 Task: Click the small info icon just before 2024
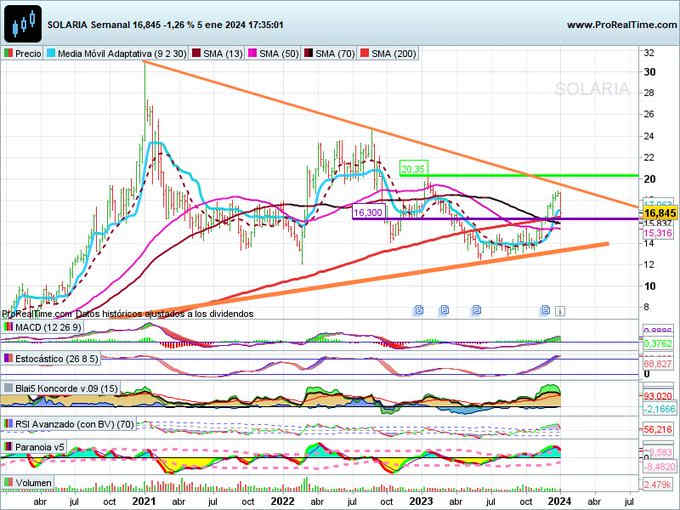pyautogui.click(x=560, y=311)
